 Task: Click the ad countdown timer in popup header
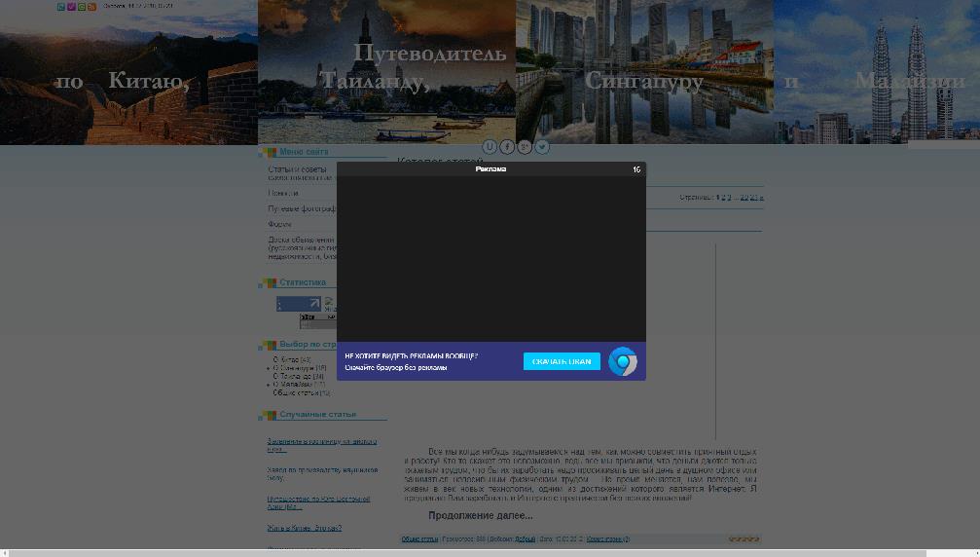point(636,169)
